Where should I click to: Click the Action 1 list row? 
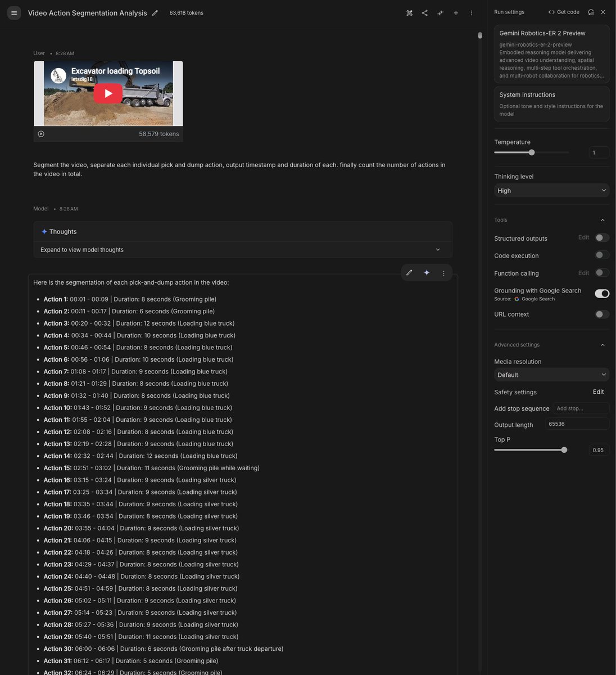[x=130, y=299]
